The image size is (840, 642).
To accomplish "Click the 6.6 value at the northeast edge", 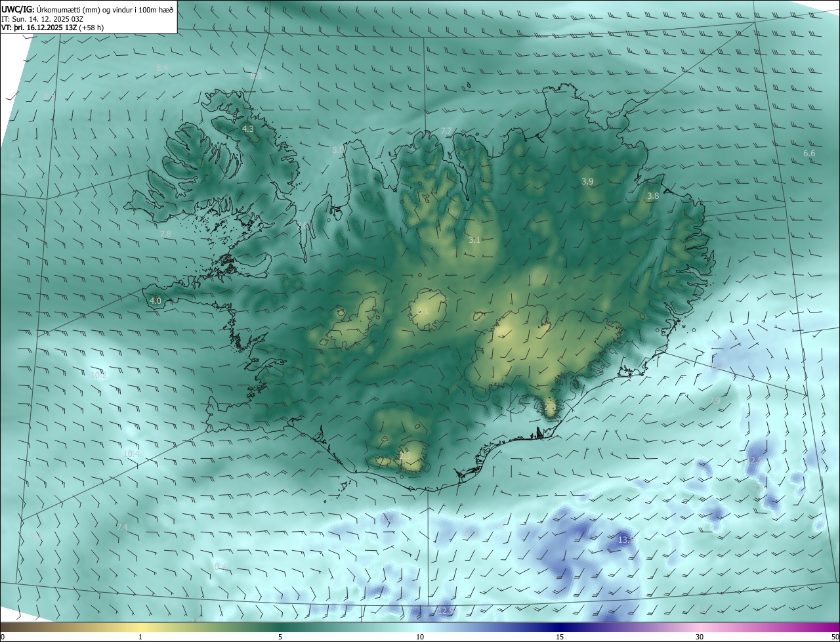I will pyautogui.click(x=809, y=154).
